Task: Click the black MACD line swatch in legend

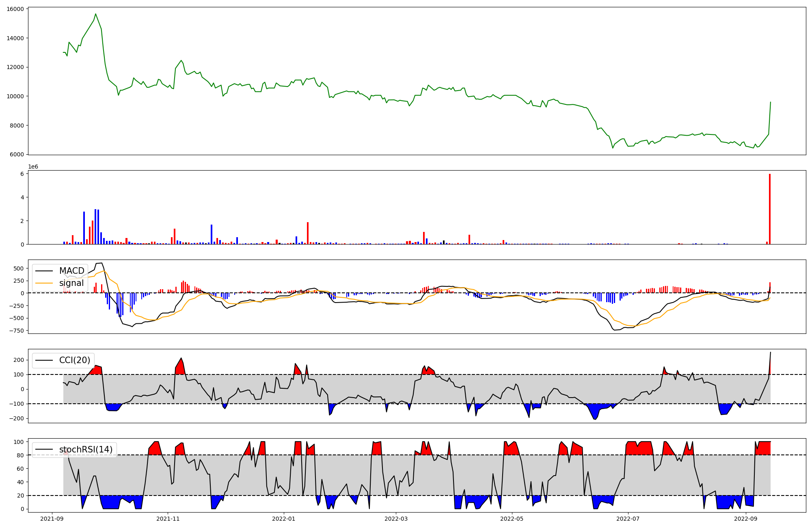Action: coord(44,271)
